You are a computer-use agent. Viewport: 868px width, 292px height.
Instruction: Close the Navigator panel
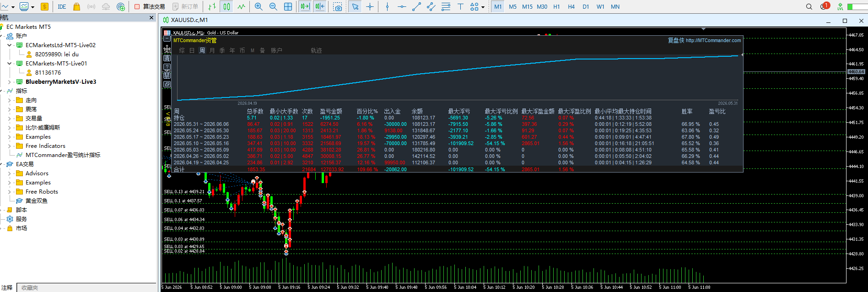[x=151, y=17]
